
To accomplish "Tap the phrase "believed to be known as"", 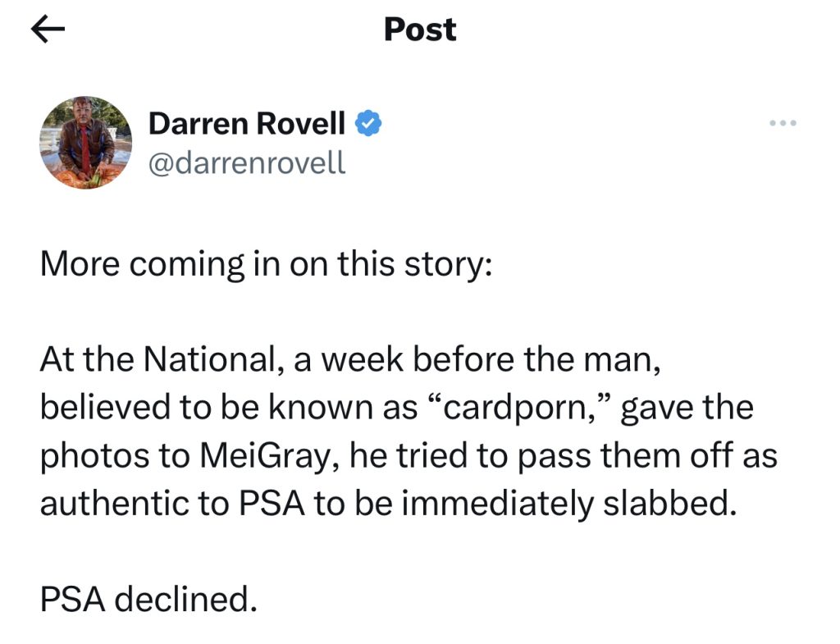I will [229, 407].
